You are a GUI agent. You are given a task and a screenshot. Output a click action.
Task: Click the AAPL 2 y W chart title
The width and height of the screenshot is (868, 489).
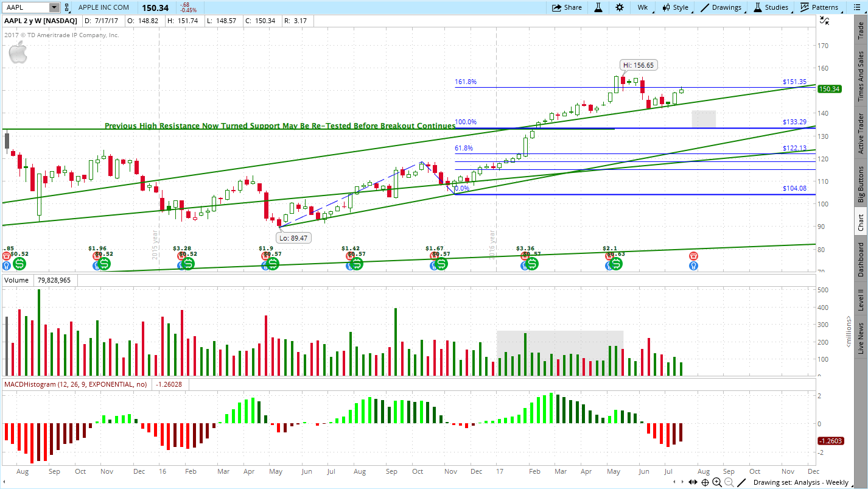coord(41,21)
